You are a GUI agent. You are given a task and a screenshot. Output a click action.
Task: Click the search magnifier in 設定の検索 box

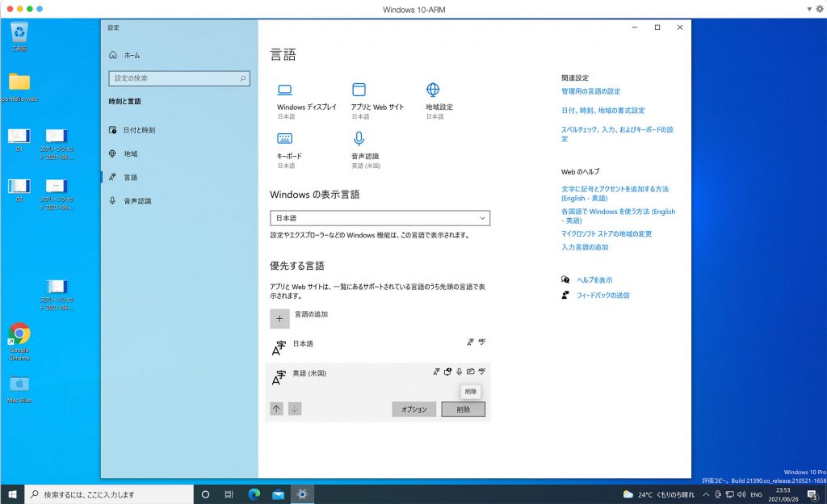pyautogui.click(x=243, y=78)
